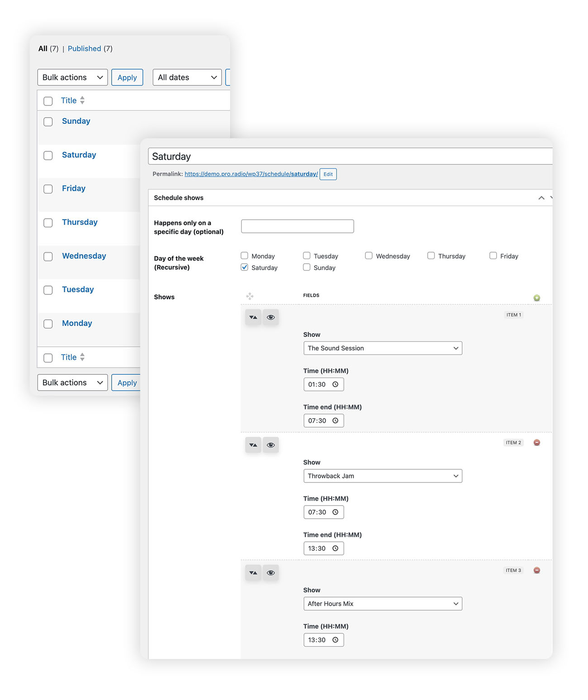This screenshot has width=588, height=700.
Task: Open the Thursday schedule link
Action: click(x=80, y=222)
